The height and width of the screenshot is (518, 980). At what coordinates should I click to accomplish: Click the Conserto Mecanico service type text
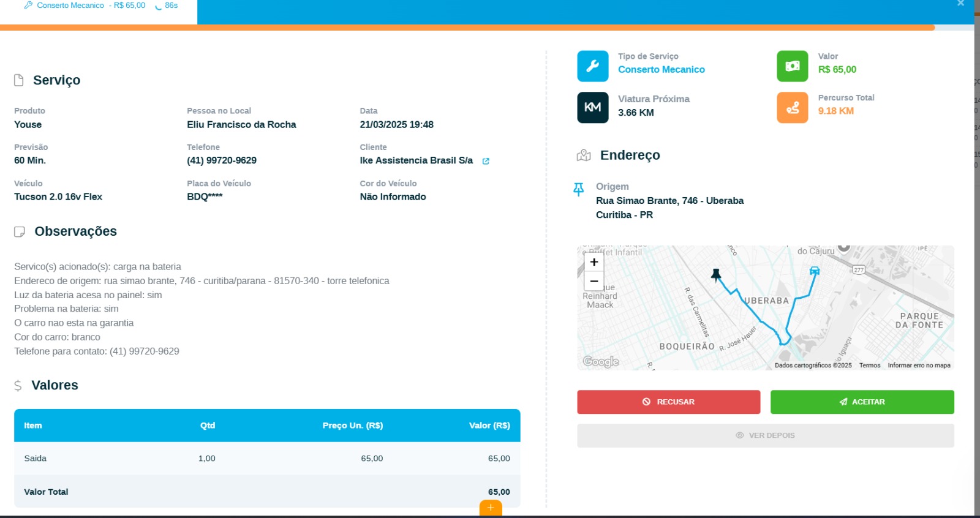pos(661,70)
